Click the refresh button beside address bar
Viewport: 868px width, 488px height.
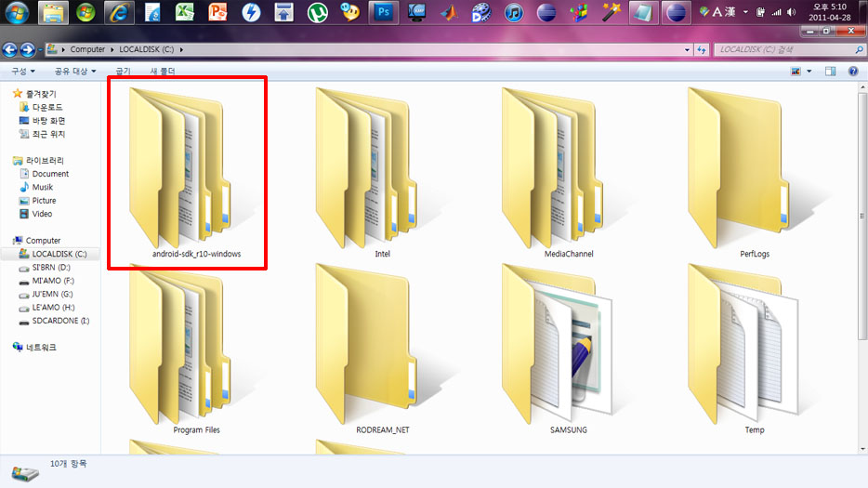click(702, 49)
